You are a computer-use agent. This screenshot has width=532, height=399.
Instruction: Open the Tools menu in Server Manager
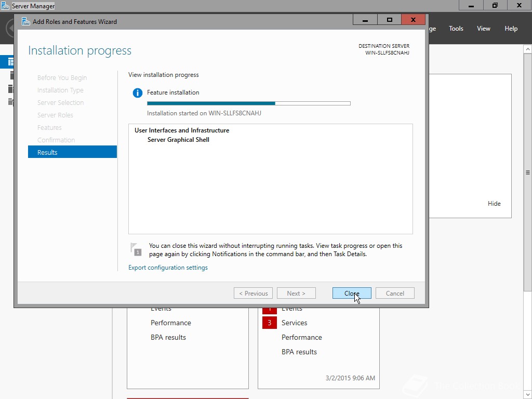tap(456, 29)
